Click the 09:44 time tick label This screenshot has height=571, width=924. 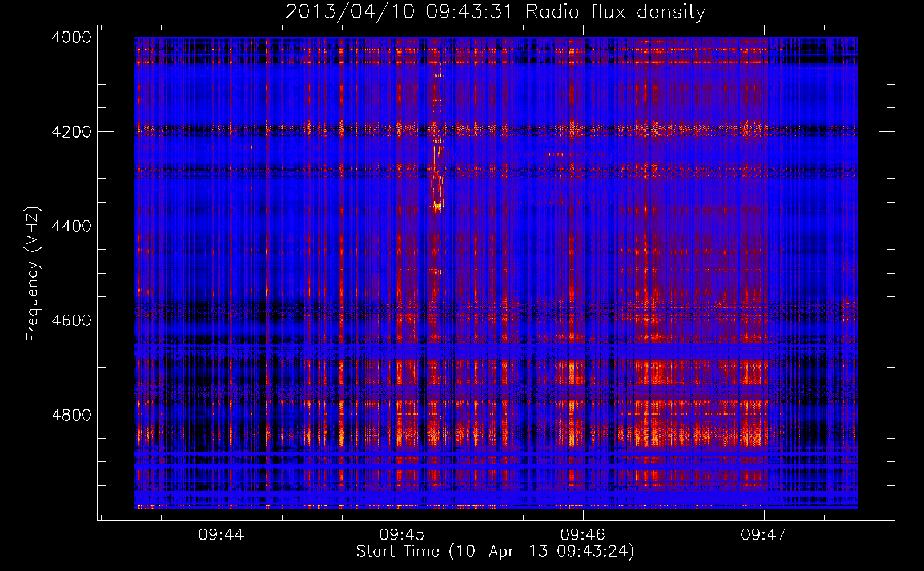(221, 535)
